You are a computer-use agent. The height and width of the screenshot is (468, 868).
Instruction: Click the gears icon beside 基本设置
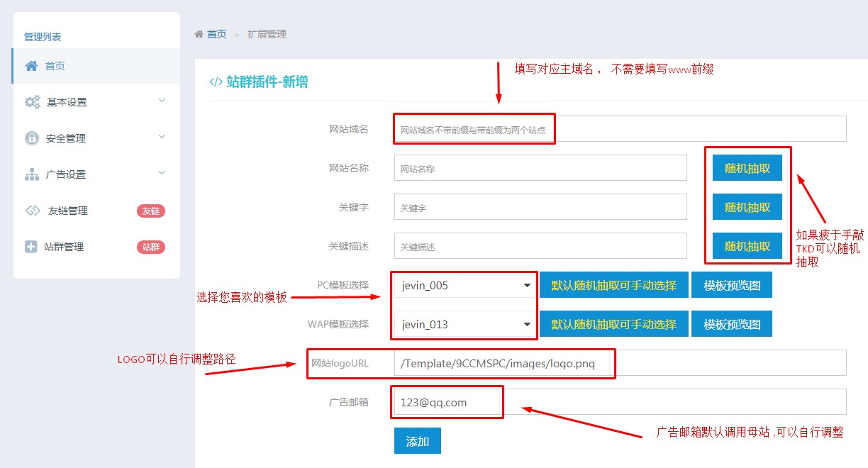33,102
